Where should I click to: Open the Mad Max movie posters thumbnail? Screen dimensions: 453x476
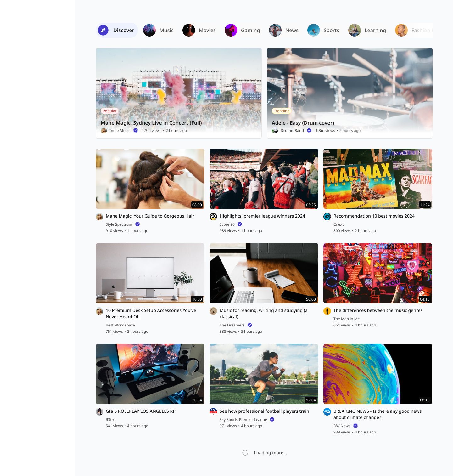(x=378, y=179)
